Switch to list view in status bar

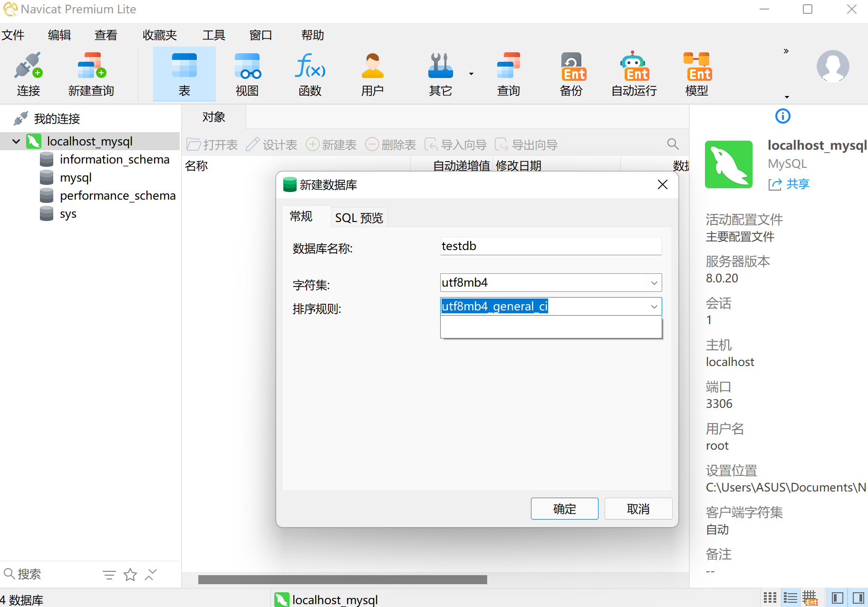click(790, 597)
